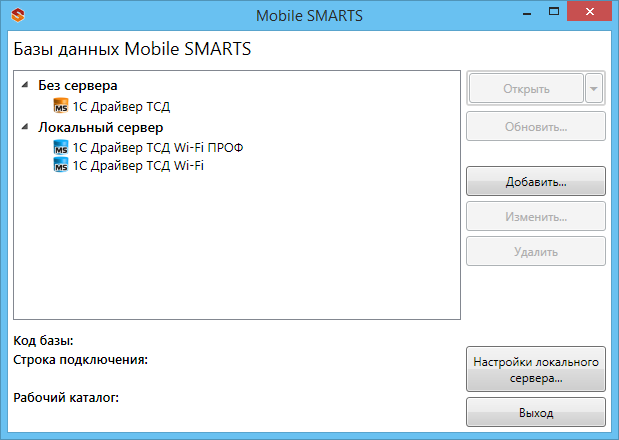Maximize the Mobile SMARTS window
619x440 pixels.
click(x=554, y=12)
